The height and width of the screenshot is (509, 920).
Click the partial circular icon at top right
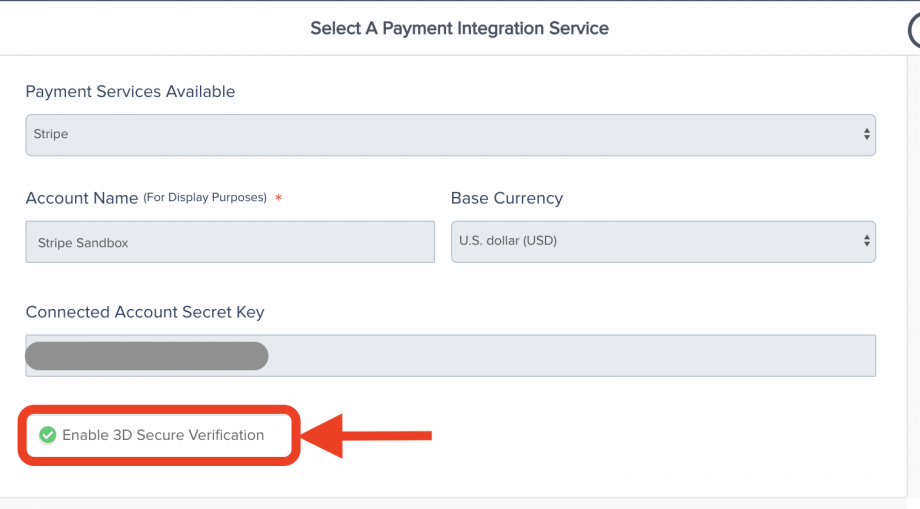pos(914,30)
